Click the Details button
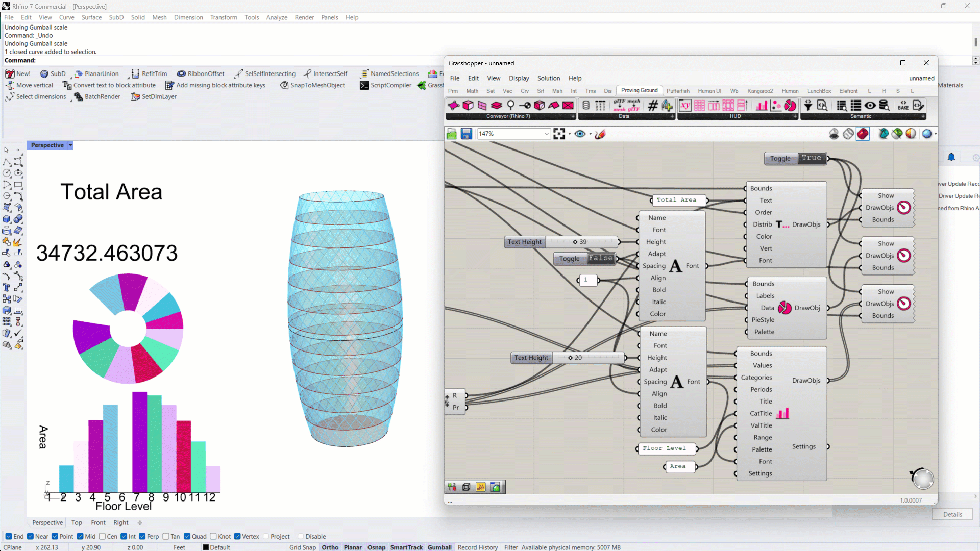This screenshot has height=551, width=980. point(952,514)
